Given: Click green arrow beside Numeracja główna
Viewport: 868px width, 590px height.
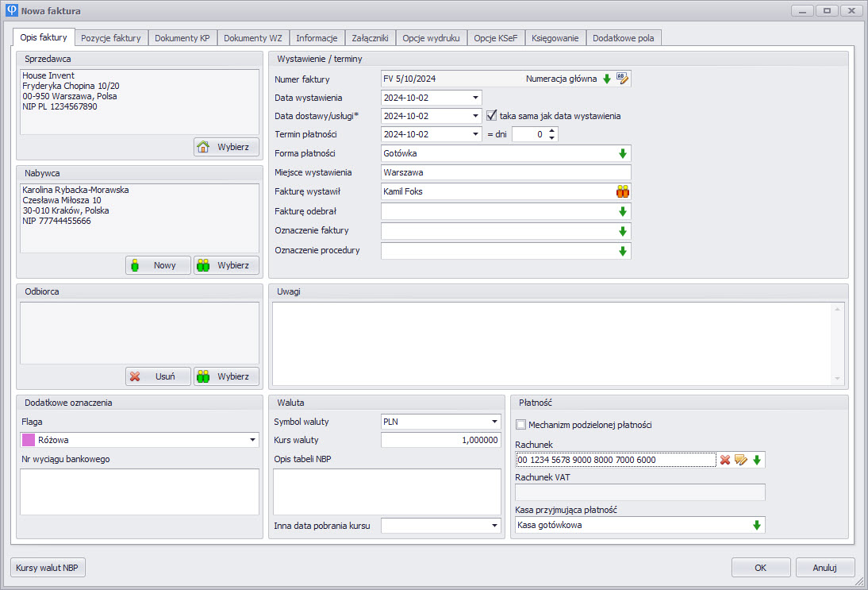Looking at the screenshot, I should [x=607, y=79].
